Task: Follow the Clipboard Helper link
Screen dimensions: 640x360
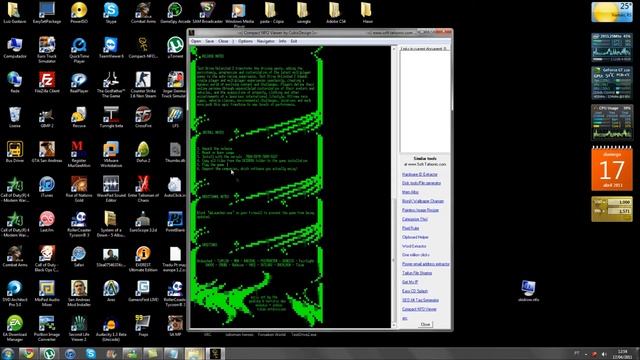Action: coord(415,237)
